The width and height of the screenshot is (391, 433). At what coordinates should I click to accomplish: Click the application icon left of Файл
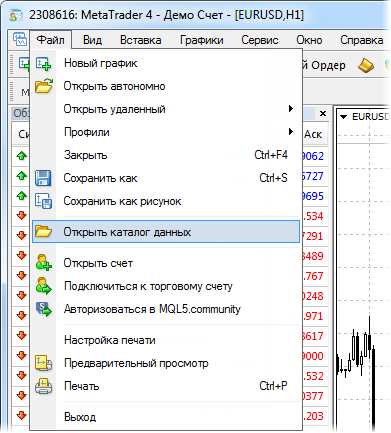coord(19,39)
